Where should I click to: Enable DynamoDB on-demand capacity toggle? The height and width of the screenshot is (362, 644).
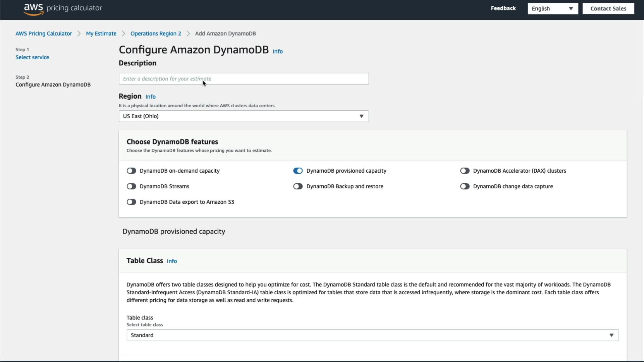131,171
